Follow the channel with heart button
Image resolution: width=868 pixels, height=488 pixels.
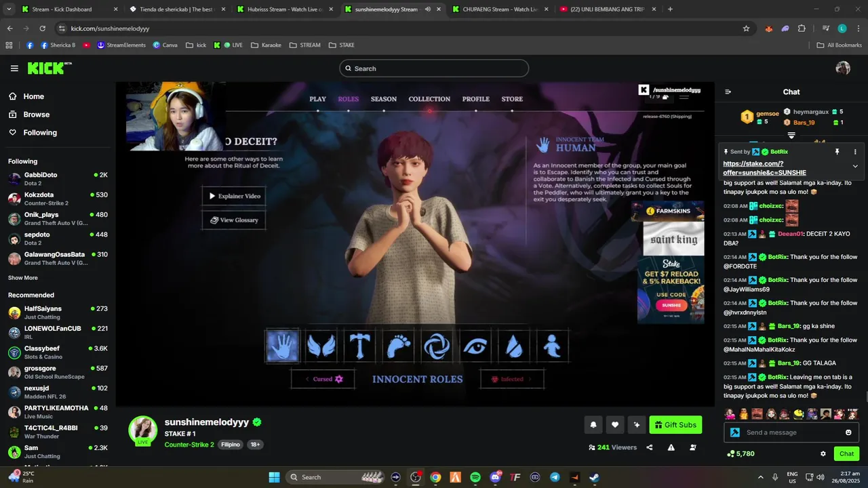(615, 425)
